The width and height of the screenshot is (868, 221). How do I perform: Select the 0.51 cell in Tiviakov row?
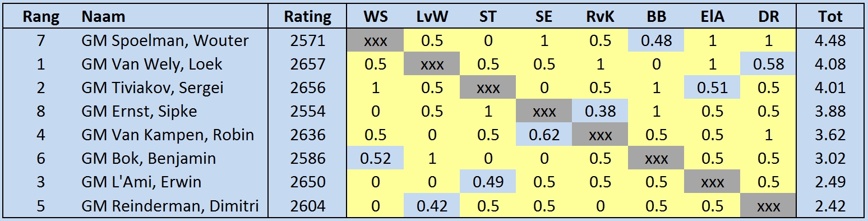[x=712, y=88]
